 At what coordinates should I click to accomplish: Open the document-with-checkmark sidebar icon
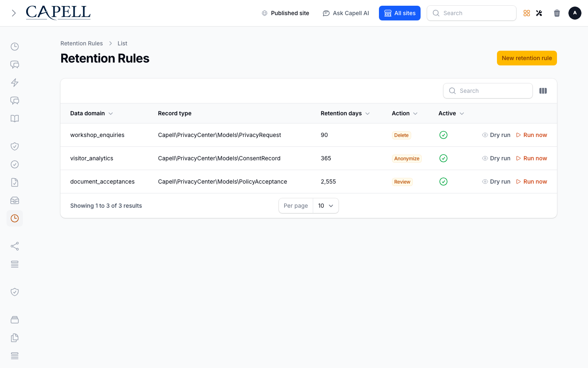pyautogui.click(x=15, y=182)
